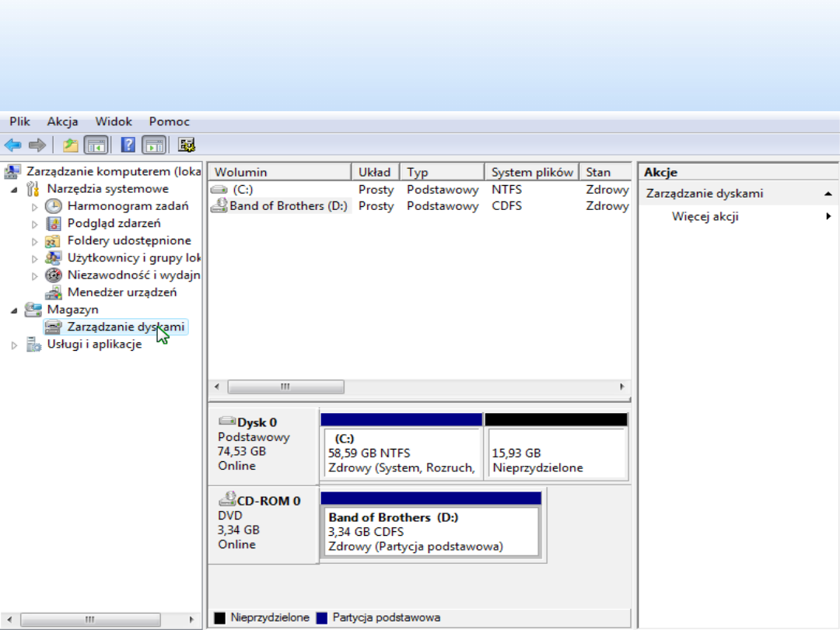Click the System plików column header

(x=532, y=173)
